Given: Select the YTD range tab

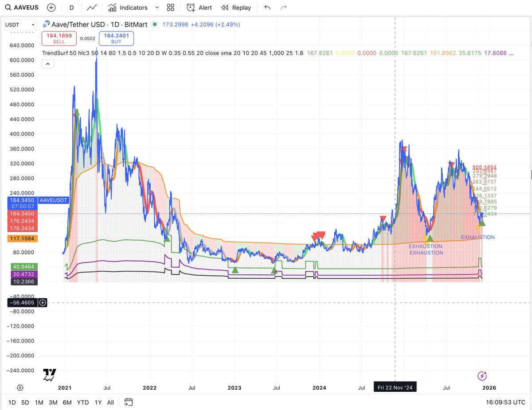Looking at the screenshot, I should [82, 402].
